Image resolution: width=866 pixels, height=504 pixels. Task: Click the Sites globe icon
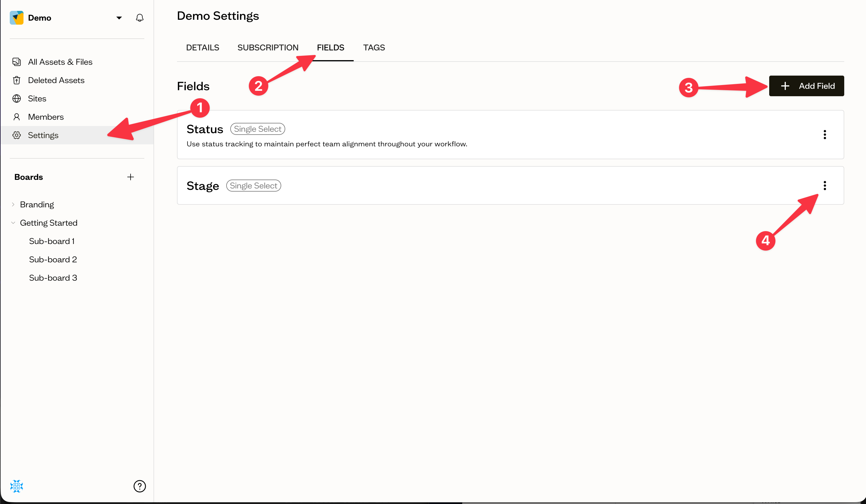pyautogui.click(x=17, y=99)
